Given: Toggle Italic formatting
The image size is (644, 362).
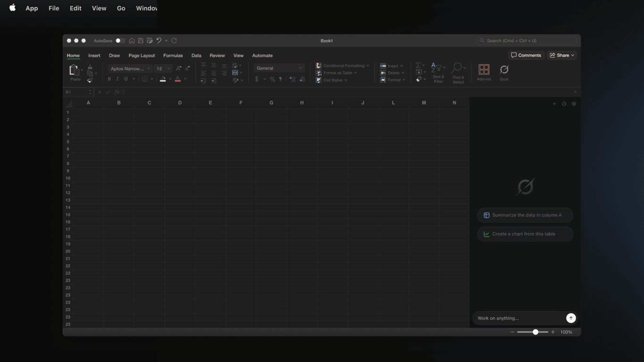Looking at the screenshot, I should click(x=117, y=79).
